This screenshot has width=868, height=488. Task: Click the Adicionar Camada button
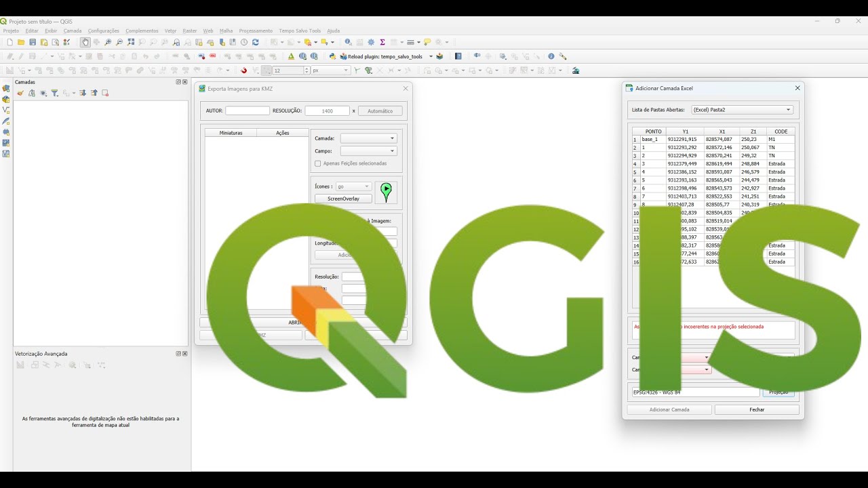tap(669, 409)
